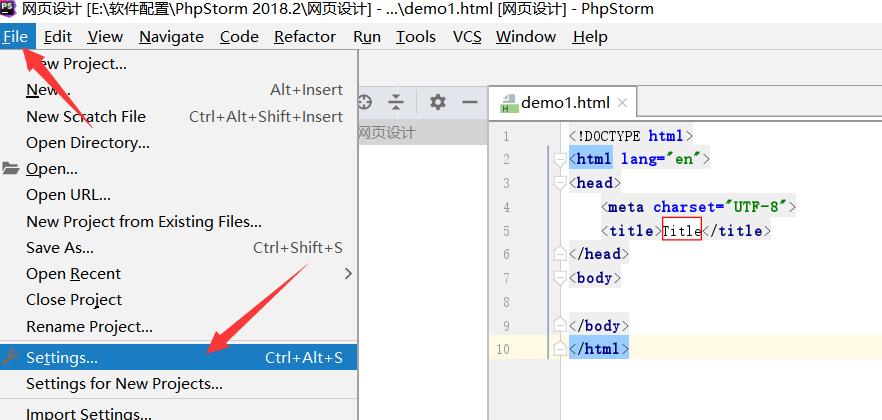The width and height of the screenshot is (882, 420).
Task: Choose New Scratch File
Action: pos(178,116)
